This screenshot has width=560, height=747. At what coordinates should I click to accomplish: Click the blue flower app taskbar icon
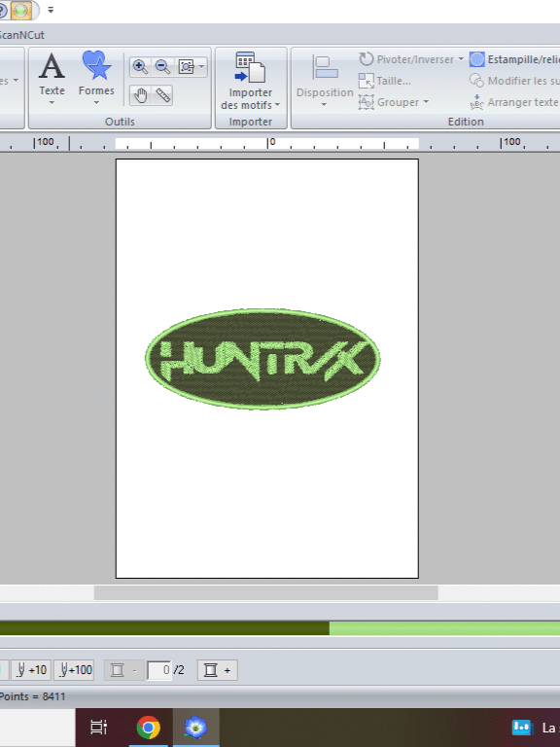click(195, 728)
